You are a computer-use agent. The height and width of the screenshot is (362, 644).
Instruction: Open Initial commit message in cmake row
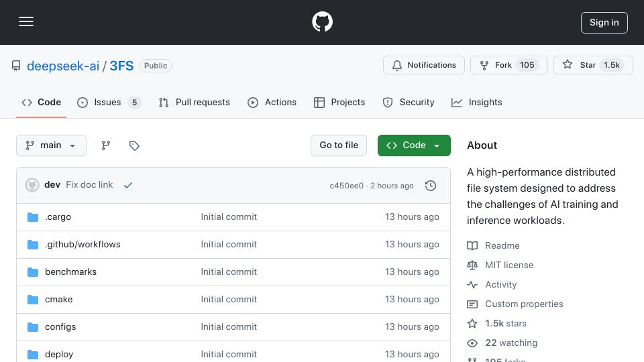pos(229,299)
